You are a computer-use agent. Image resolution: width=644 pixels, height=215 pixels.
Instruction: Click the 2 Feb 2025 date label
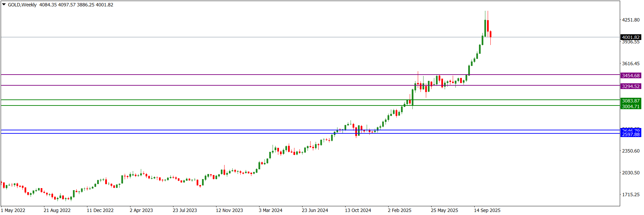pyautogui.click(x=399, y=210)
